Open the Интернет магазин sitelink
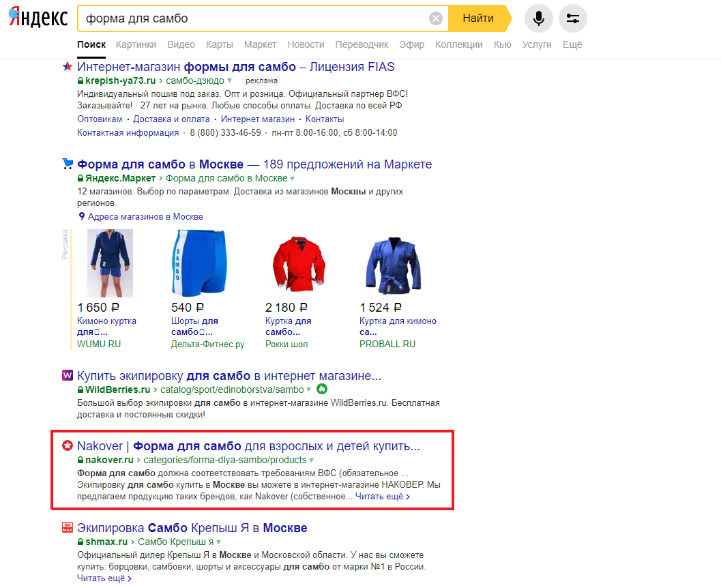 click(x=258, y=119)
